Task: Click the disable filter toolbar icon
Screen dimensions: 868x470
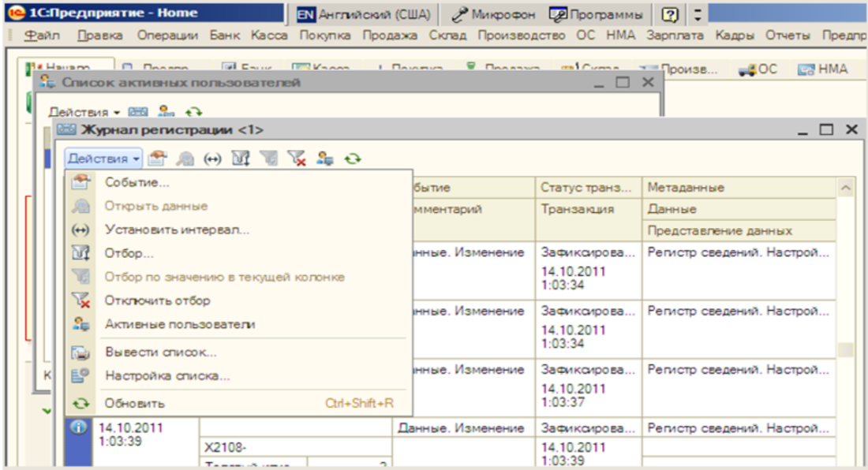Action: point(297,159)
